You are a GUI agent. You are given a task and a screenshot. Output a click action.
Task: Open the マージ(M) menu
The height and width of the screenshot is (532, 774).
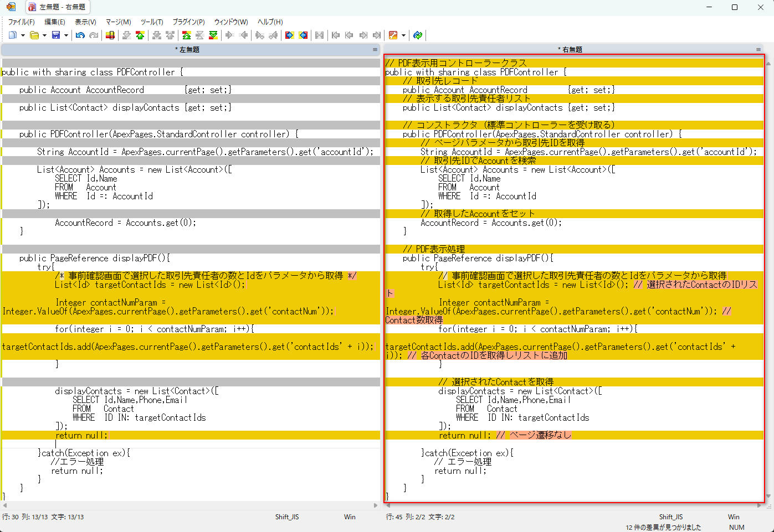pos(118,22)
